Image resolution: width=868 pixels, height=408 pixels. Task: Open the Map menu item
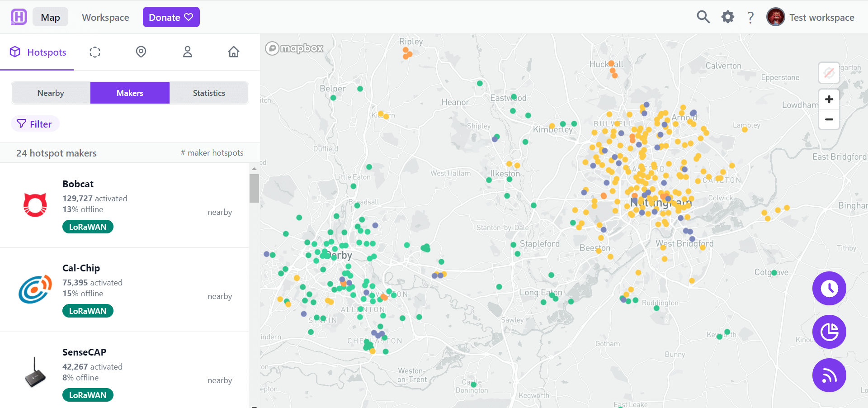[x=50, y=17]
